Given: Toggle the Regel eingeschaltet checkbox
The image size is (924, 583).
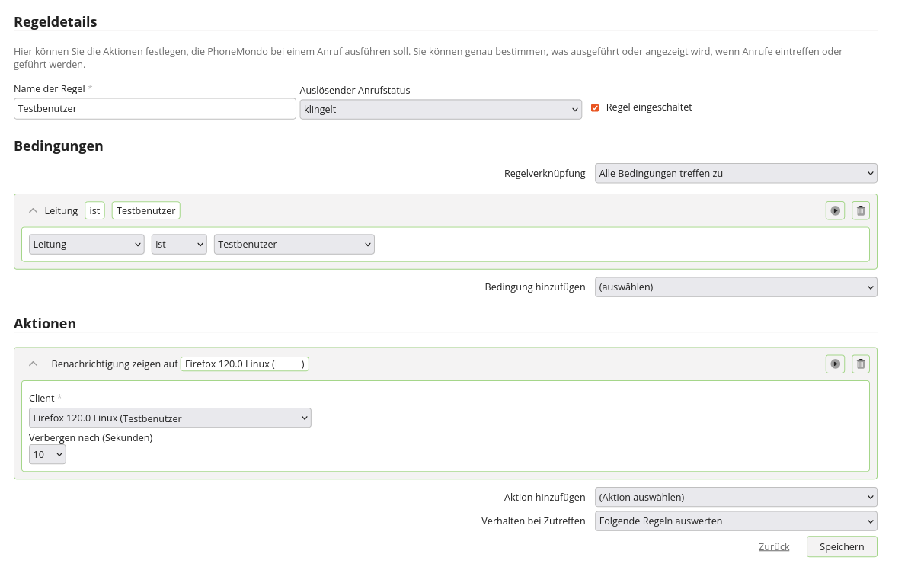Looking at the screenshot, I should pos(595,108).
